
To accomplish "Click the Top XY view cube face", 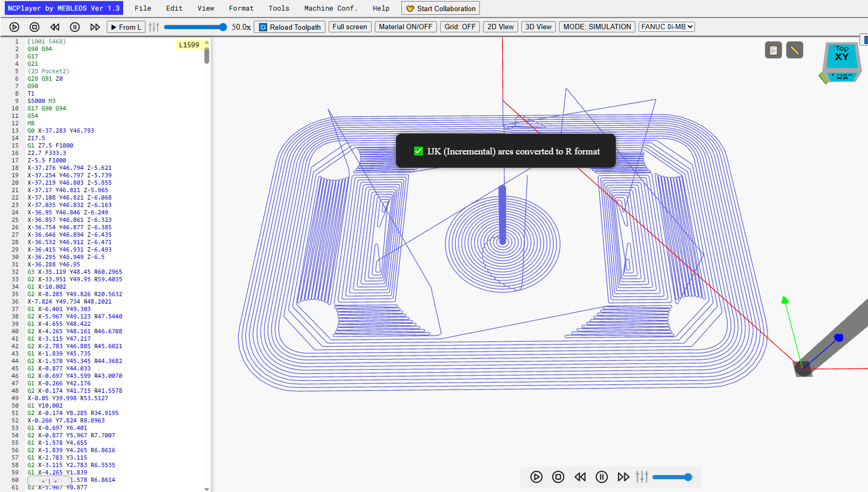I will tap(842, 54).
